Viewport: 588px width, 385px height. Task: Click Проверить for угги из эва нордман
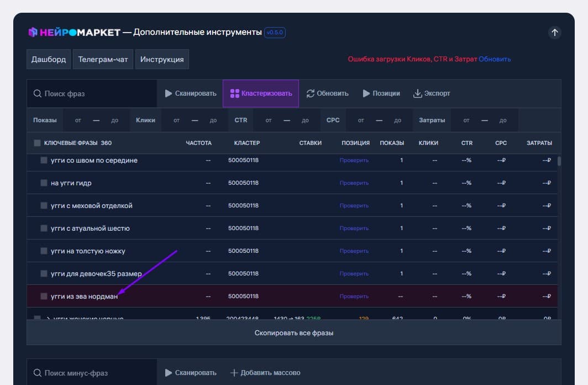pyautogui.click(x=354, y=296)
